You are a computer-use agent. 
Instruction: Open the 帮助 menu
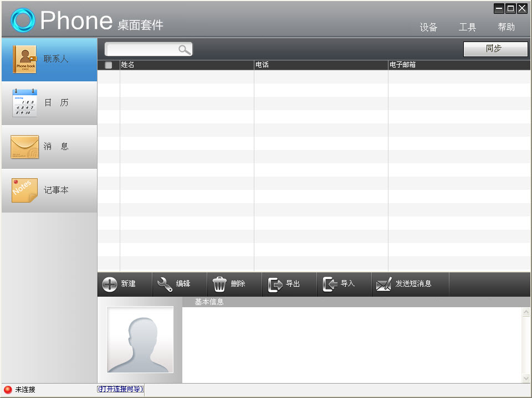(x=507, y=27)
